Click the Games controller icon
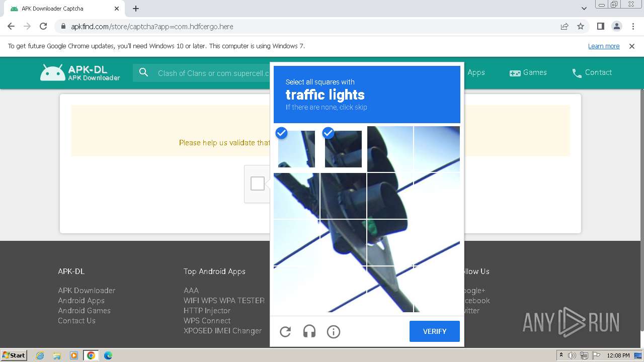The height and width of the screenshot is (362, 644). (x=515, y=73)
